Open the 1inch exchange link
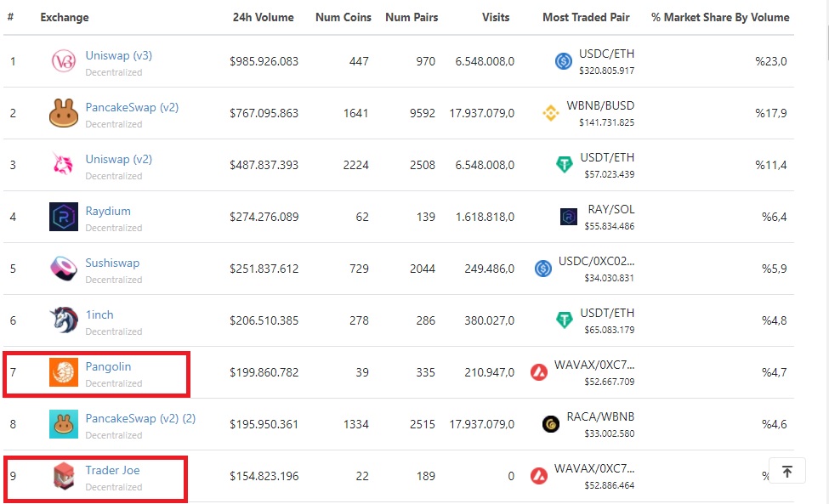The image size is (829, 504). pyautogui.click(x=99, y=314)
